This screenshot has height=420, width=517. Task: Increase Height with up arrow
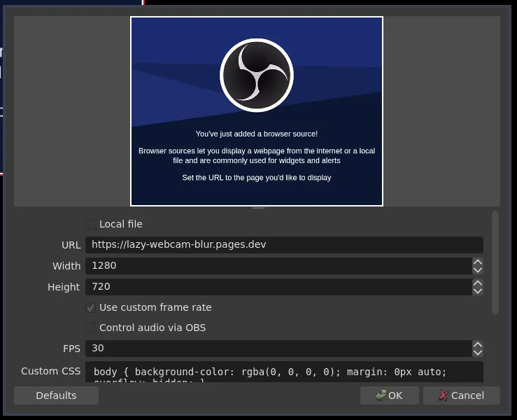[478, 283]
